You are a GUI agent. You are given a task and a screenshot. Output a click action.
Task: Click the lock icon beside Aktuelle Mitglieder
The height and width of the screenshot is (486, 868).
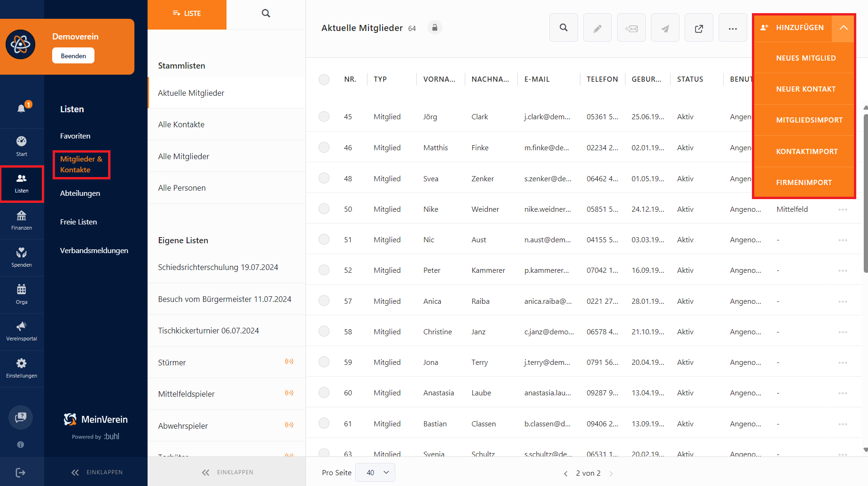pyautogui.click(x=435, y=28)
